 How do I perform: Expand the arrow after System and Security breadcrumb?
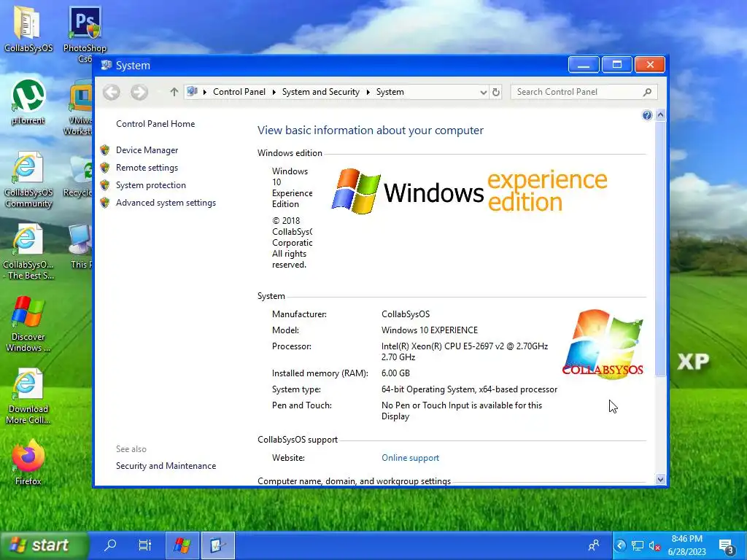click(368, 92)
